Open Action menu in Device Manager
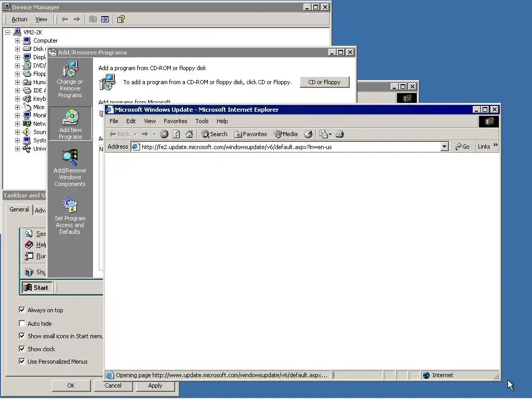Image resolution: width=532 pixels, height=399 pixels. [x=19, y=19]
